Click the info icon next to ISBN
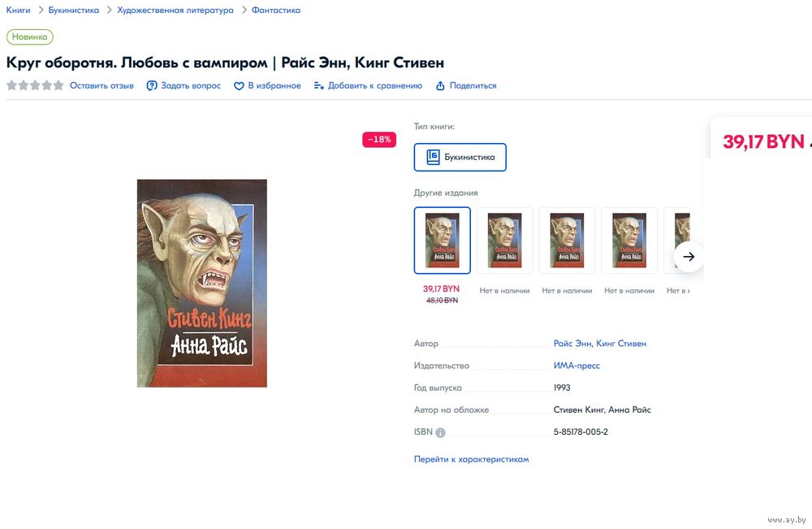This screenshot has height=529, width=812. click(x=440, y=432)
